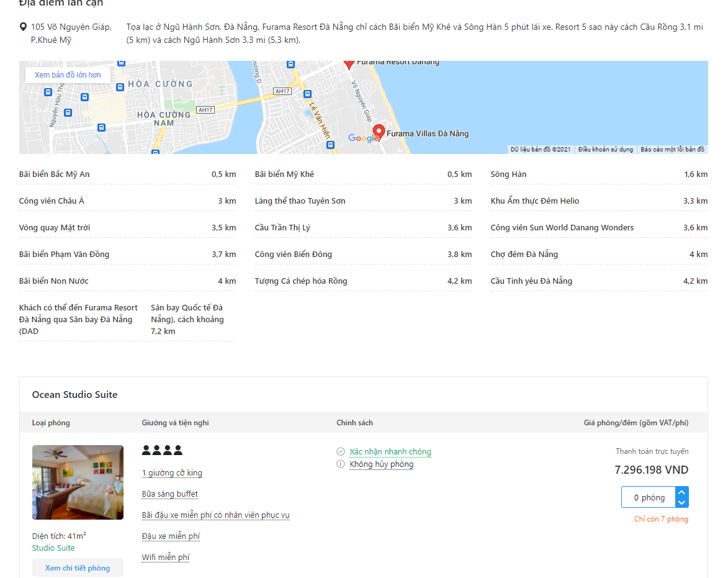
Task: Click Xem chi tiết phòng button
Action: click(78, 567)
